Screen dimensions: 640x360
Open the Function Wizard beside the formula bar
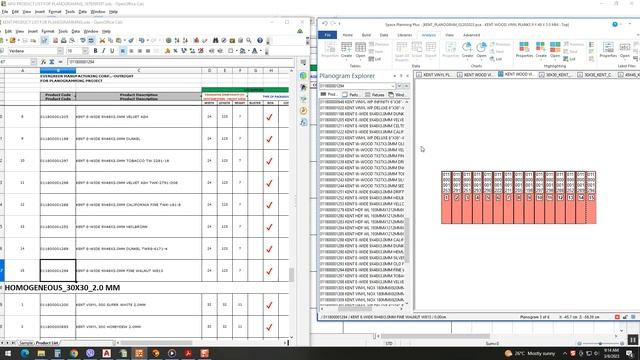(44, 62)
